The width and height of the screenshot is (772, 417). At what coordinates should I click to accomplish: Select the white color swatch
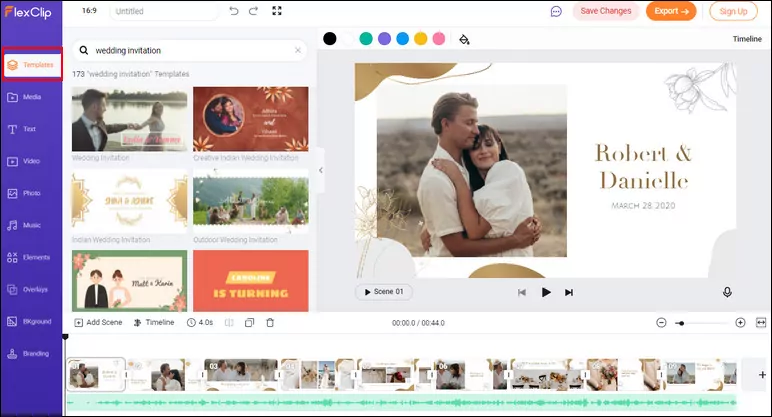tap(348, 38)
